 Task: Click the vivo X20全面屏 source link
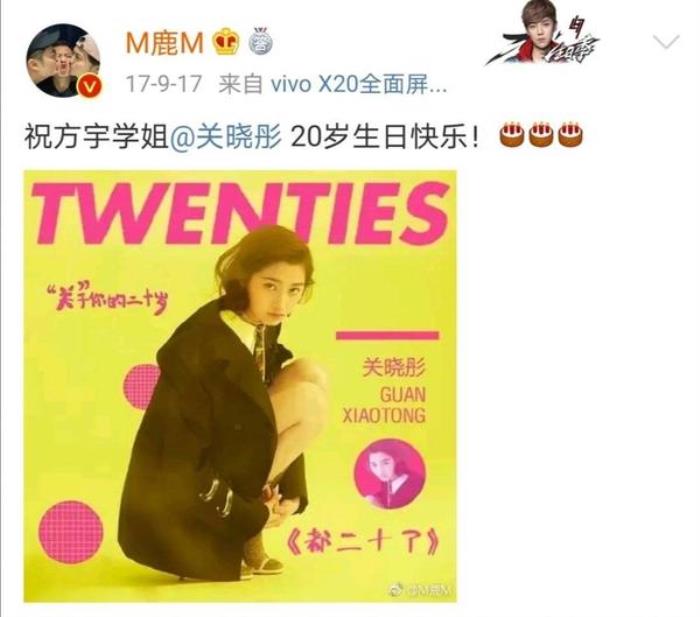tap(359, 84)
